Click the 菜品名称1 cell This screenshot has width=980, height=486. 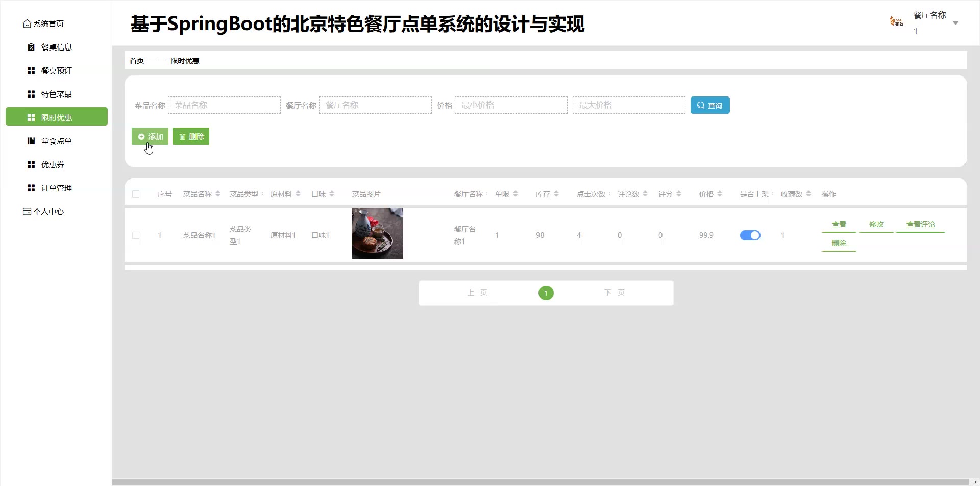tap(200, 235)
